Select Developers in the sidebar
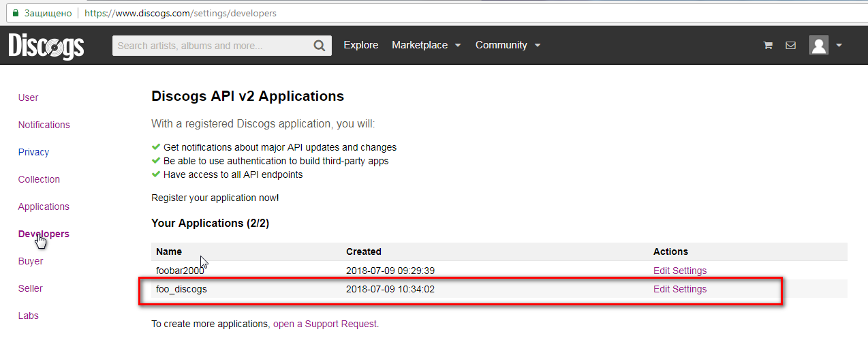The height and width of the screenshot is (351, 868). 44,234
